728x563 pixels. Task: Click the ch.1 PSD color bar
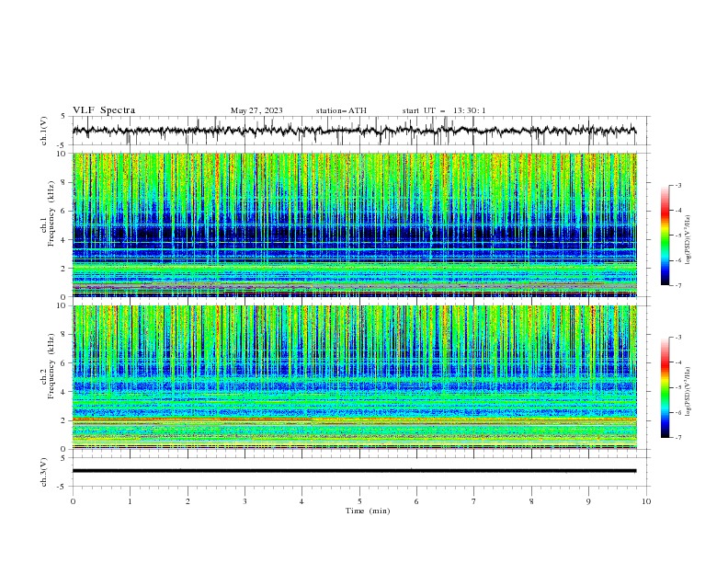tap(665, 236)
